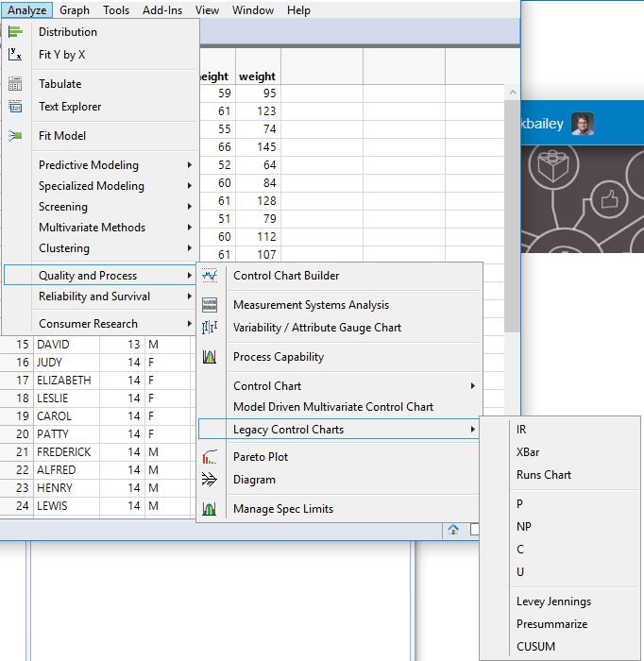Open the Window menu
644x661 pixels.
pos(253,9)
